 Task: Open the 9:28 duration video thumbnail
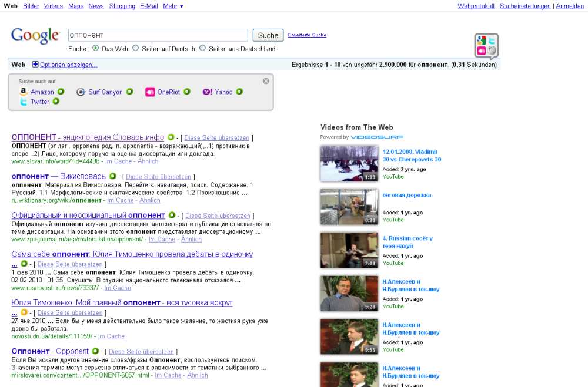click(349, 293)
